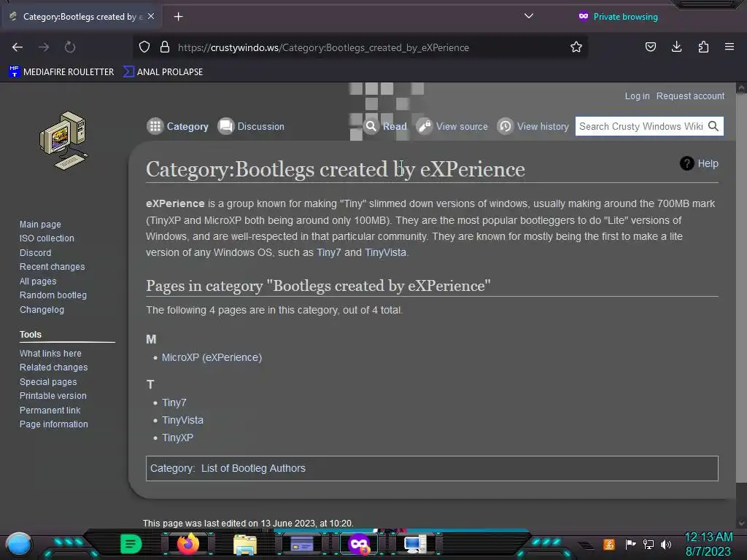The image size is (747, 560).
Task: Open the TinyXP page
Action: pyautogui.click(x=178, y=437)
